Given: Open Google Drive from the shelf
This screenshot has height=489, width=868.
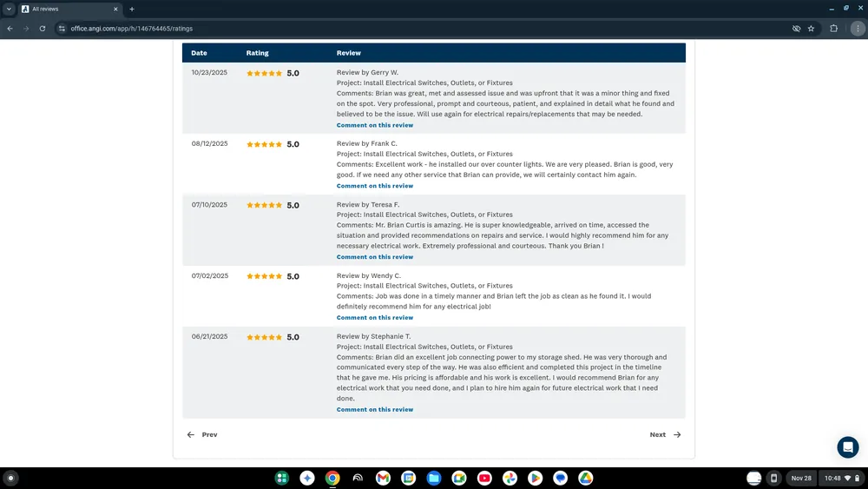Looking at the screenshot, I should point(586,478).
